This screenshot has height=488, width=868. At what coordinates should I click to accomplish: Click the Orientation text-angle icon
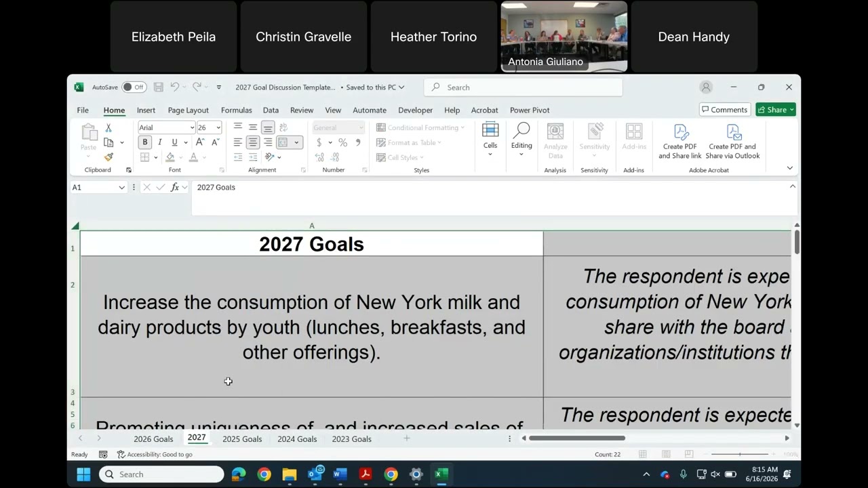point(269,157)
